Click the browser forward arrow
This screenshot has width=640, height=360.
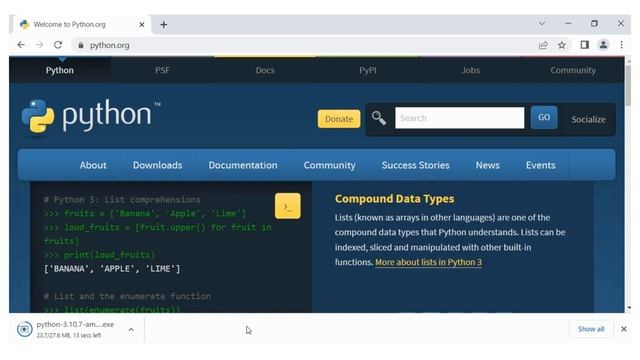click(39, 45)
